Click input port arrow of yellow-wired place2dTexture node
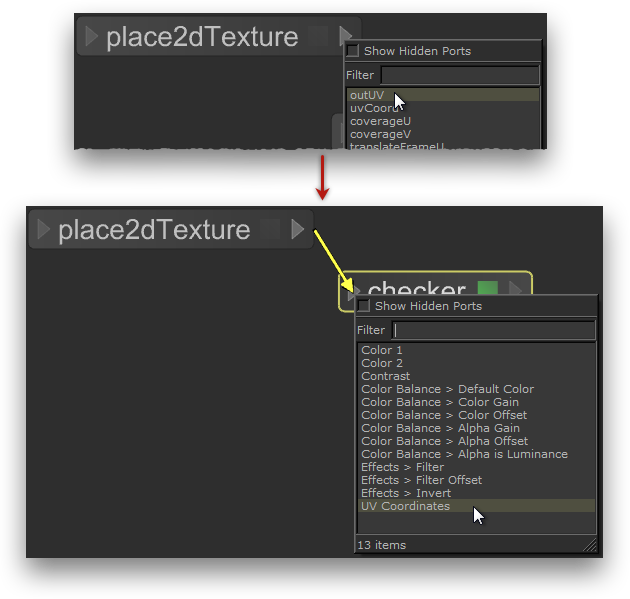This screenshot has width=630, height=599. click(43, 230)
